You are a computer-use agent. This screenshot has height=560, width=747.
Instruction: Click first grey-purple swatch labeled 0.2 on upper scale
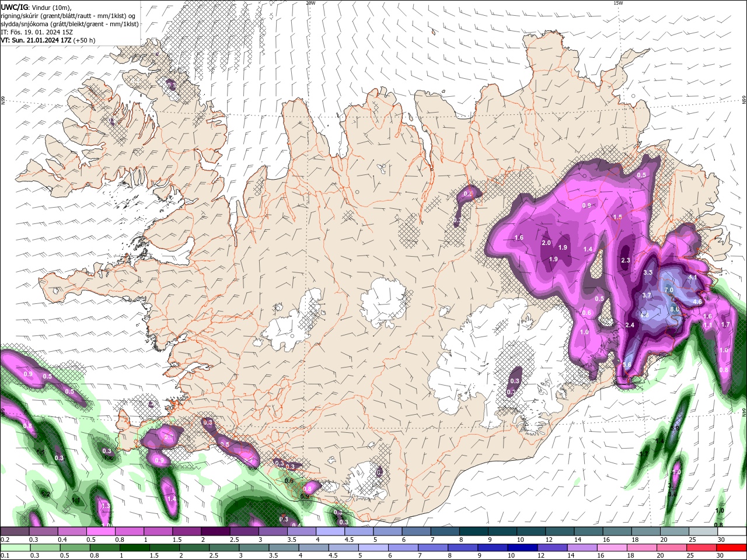point(14,531)
